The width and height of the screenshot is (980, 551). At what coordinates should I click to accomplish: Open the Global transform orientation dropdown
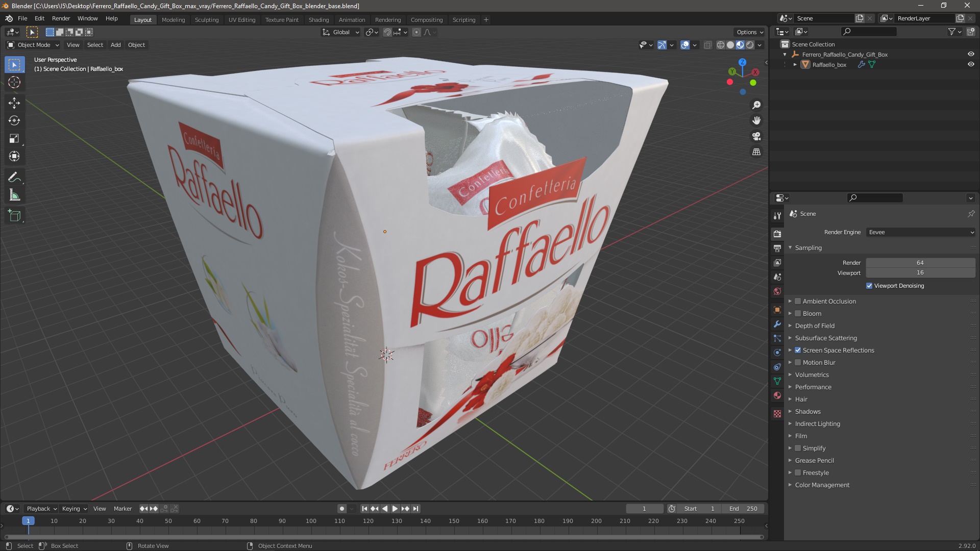tap(341, 32)
